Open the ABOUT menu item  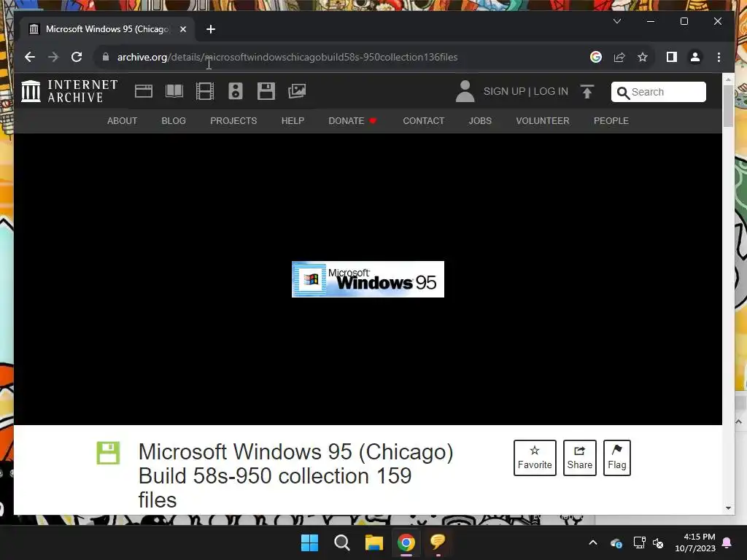122,121
